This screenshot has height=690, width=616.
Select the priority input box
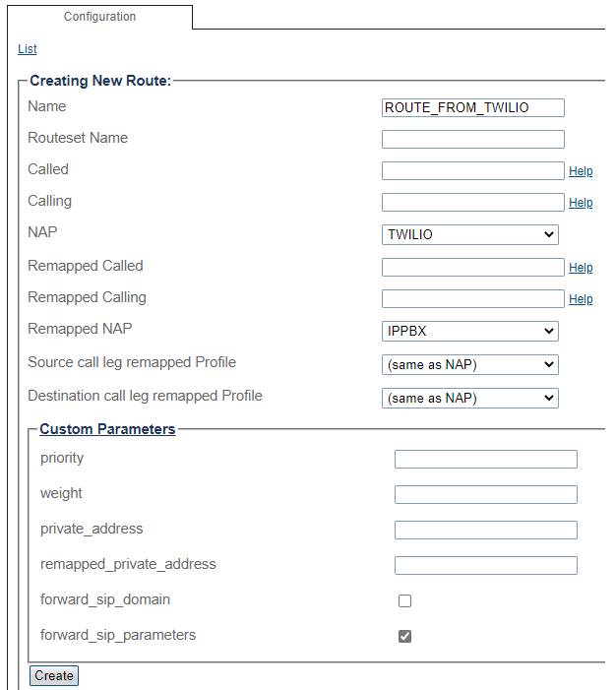click(x=485, y=459)
